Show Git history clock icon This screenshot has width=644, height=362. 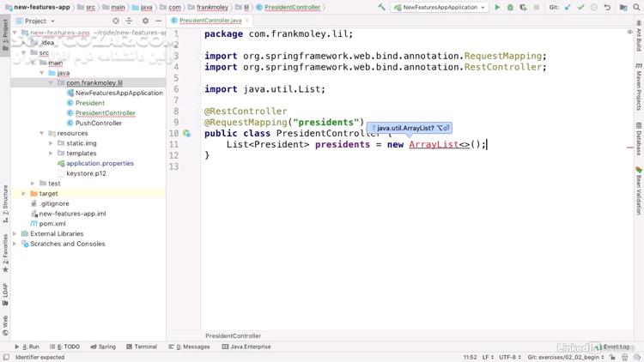tap(594, 7)
